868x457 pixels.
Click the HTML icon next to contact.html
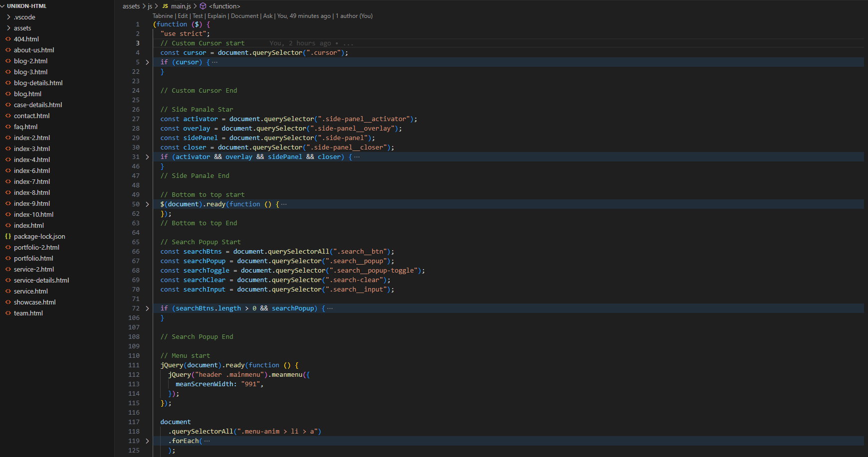pos(8,116)
